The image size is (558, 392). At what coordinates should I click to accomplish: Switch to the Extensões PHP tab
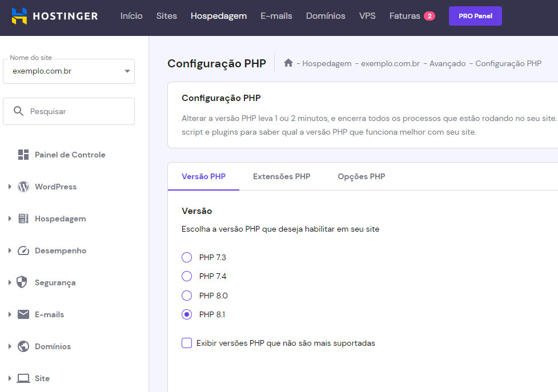tap(282, 176)
